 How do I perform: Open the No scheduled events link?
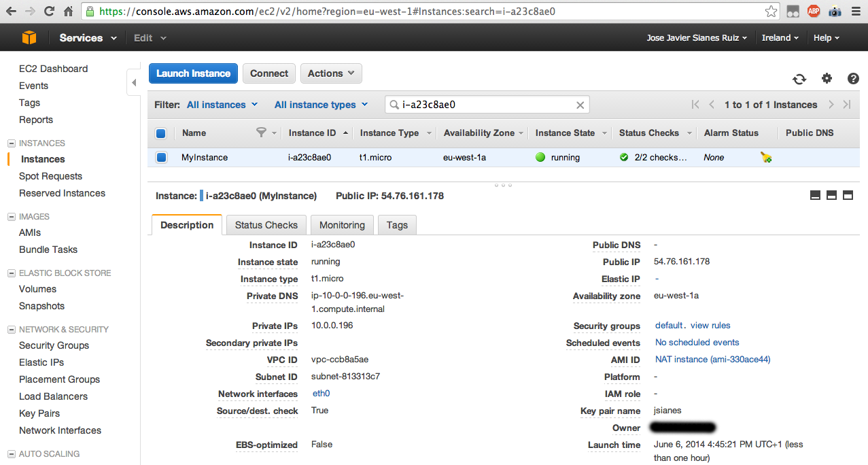[697, 343]
